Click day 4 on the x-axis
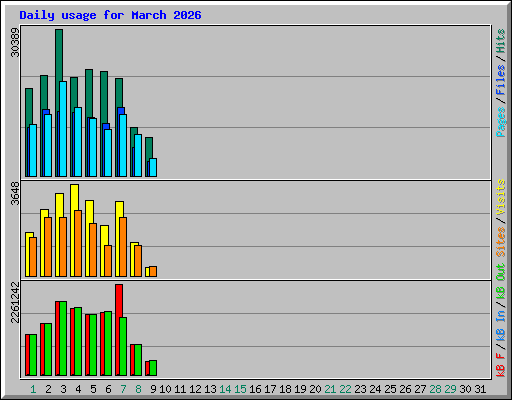Screen dimensions: 512x400 [78, 389]
